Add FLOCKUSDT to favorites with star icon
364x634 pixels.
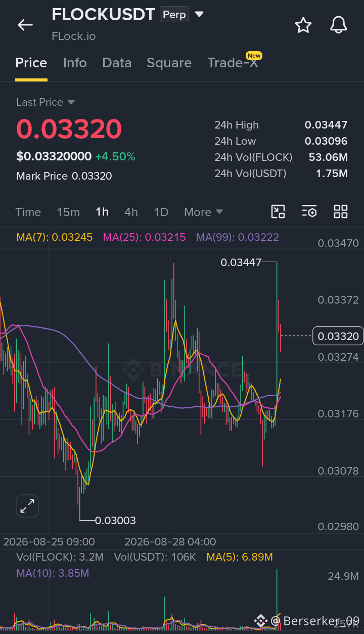pyautogui.click(x=303, y=25)
